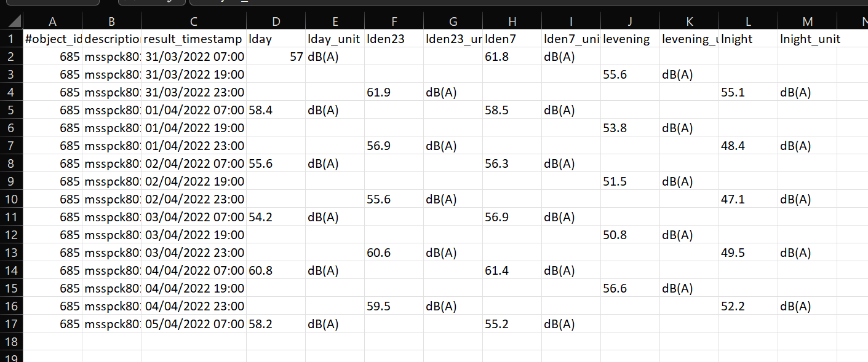Viewport: 868px width, 362px height.
Task: Select the empty cell A18
Action: click(53, 342)
